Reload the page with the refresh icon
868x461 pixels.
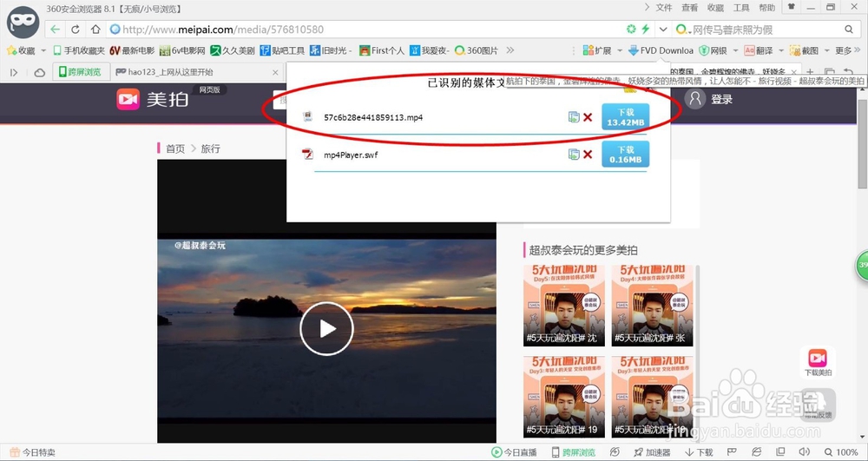(76, 30)
